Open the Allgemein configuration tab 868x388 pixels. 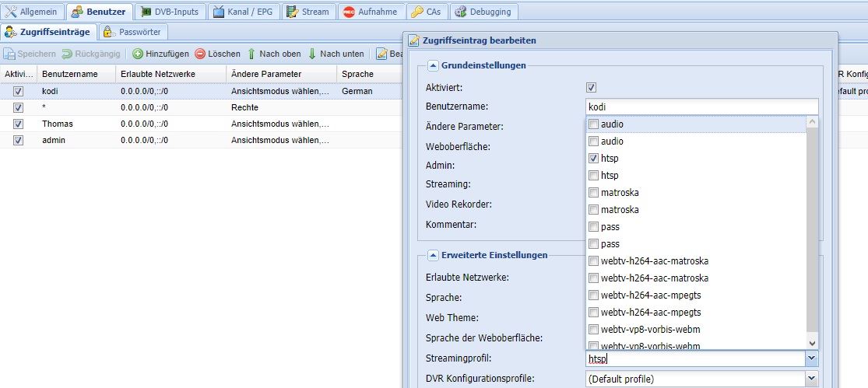(x=33, y=11)
